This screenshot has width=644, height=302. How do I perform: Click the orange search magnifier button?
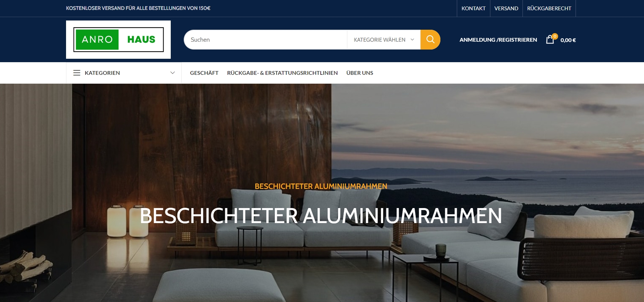(x=430, y=40)
